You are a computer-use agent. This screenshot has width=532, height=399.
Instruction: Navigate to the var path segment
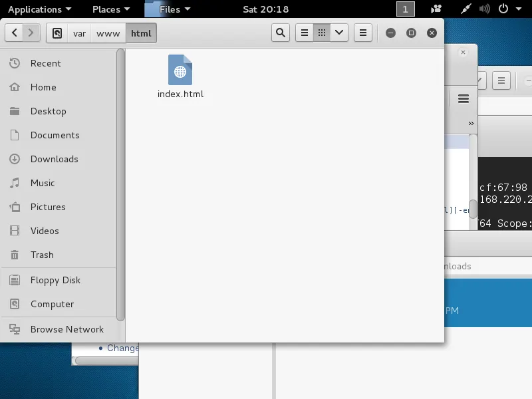[79, 33]
